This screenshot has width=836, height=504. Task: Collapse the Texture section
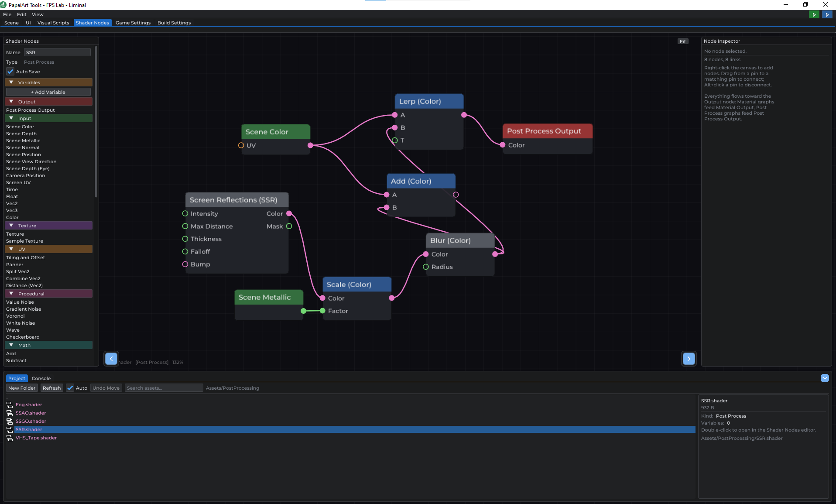point(48,226)
